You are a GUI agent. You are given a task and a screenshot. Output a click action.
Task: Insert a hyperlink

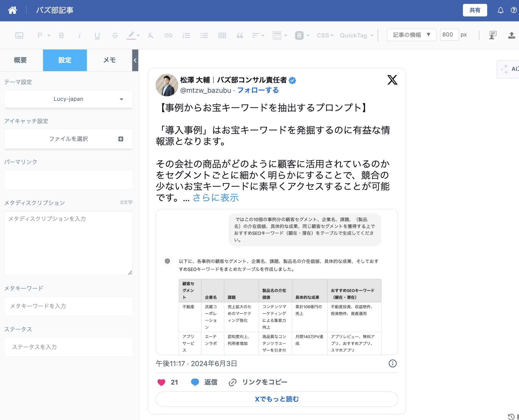pos(168,35)
